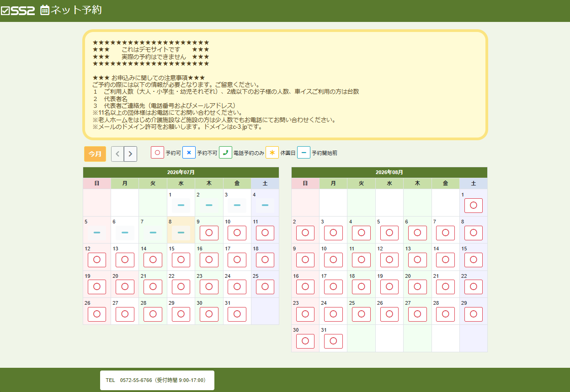Select available circle for July 25
Image resolution: width=570 pixels, height=392 pixels.
click(265, 287)
